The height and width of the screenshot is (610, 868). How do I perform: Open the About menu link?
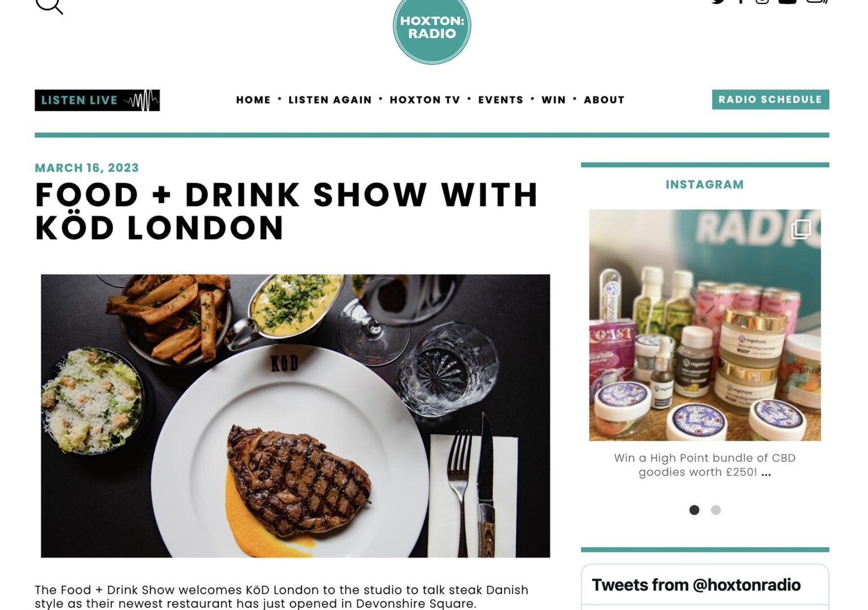(x=604, y=100)
